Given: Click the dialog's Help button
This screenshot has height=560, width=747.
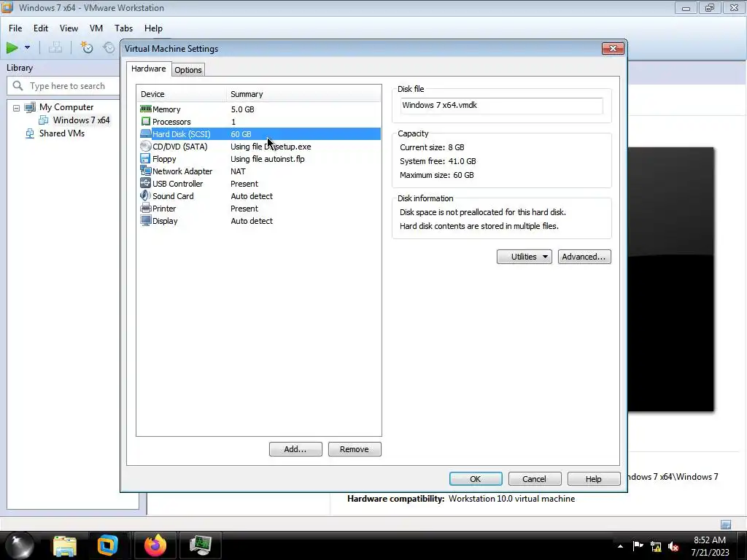Looking at the screenshot, I should 594,478.
